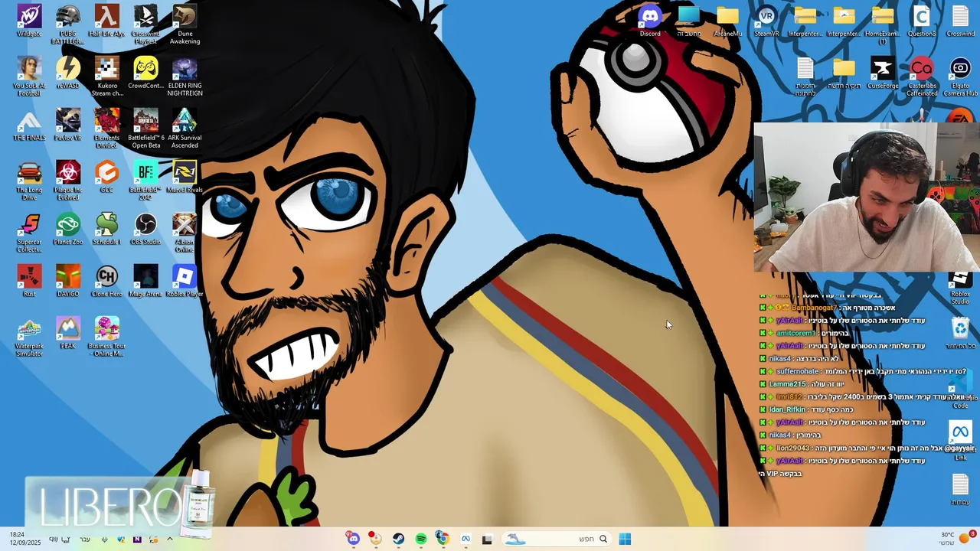Select the Crosswind text document
Image resolution: width=980 pixels, height=551 pixels.
pos(961,21)
